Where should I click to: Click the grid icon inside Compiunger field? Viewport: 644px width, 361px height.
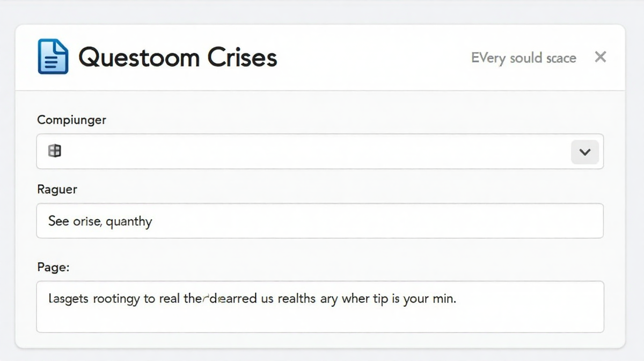54,151
